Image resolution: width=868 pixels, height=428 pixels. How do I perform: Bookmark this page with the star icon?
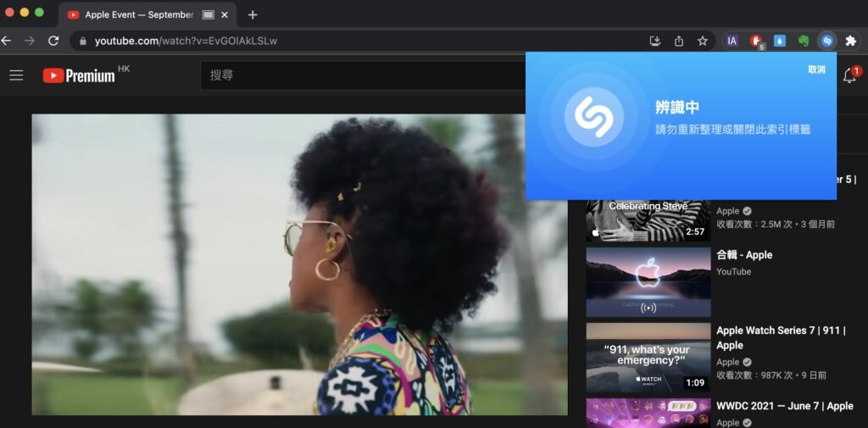pyautogui.click(x=703, y=41)
